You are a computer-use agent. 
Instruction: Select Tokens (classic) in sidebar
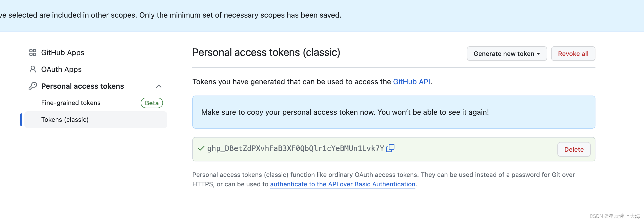click(65, 120)
